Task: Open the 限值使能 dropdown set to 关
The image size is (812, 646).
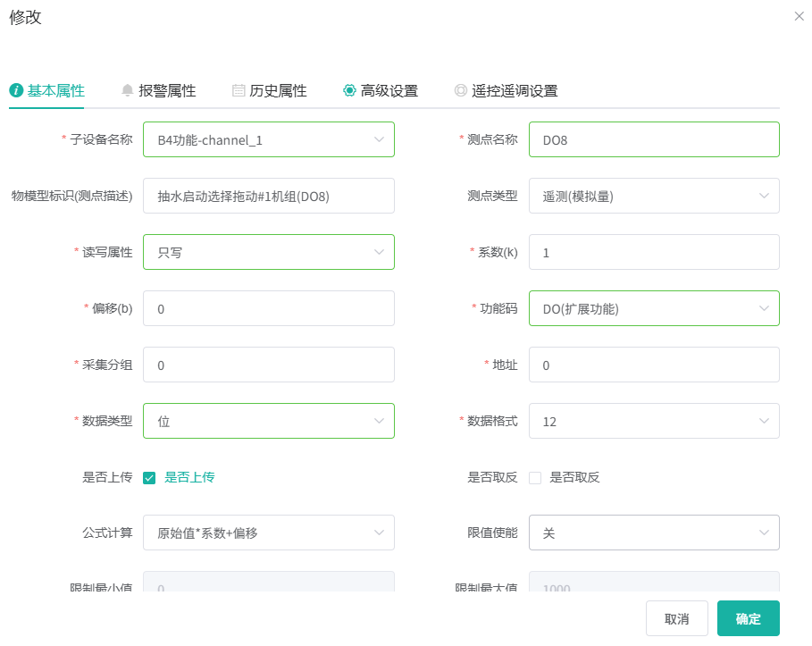Action: tap(654, 533)
